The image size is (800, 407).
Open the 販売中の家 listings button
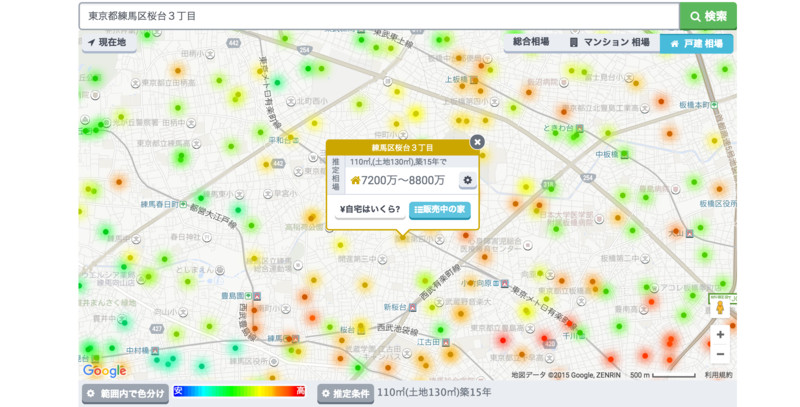[440, 210]
